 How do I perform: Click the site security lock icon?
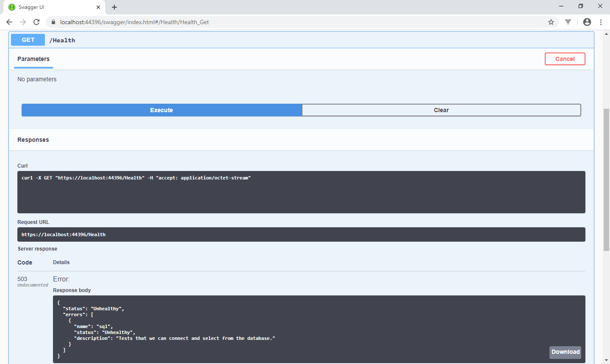53,22
